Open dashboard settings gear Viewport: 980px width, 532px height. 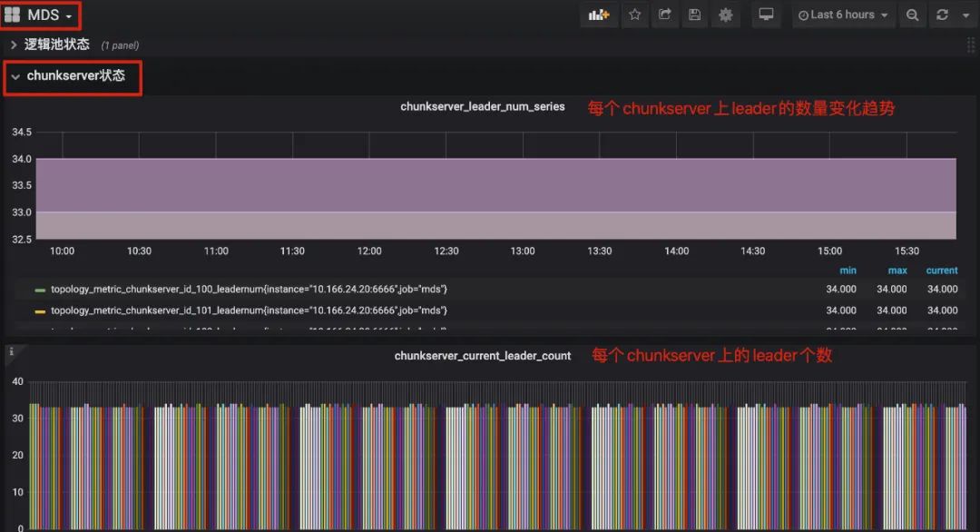pos(725,15)
